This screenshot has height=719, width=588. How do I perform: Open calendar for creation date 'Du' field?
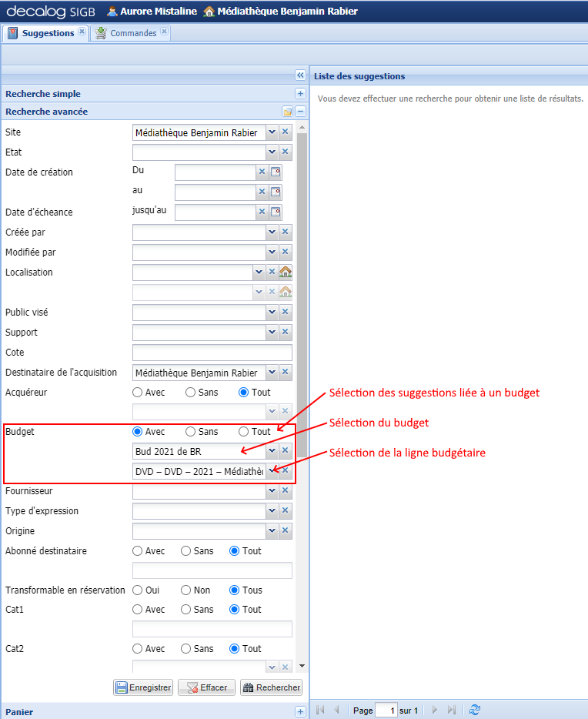(x=276, y=172)
